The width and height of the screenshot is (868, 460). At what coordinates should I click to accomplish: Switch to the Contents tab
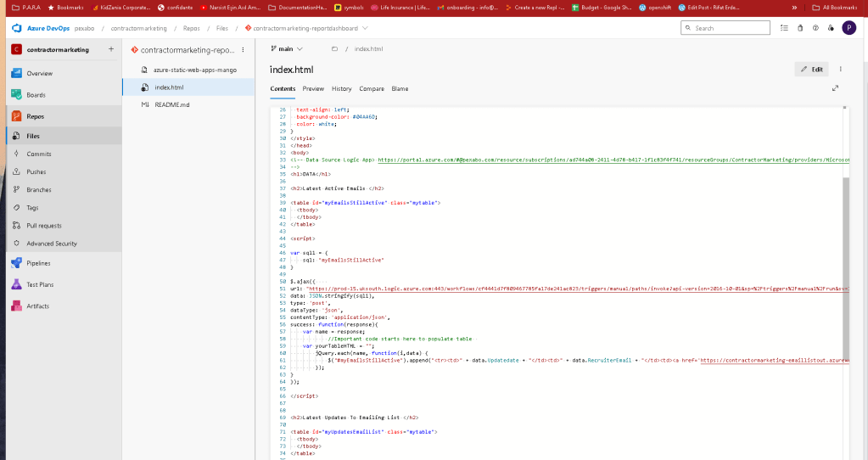click(x=283, y=88)
